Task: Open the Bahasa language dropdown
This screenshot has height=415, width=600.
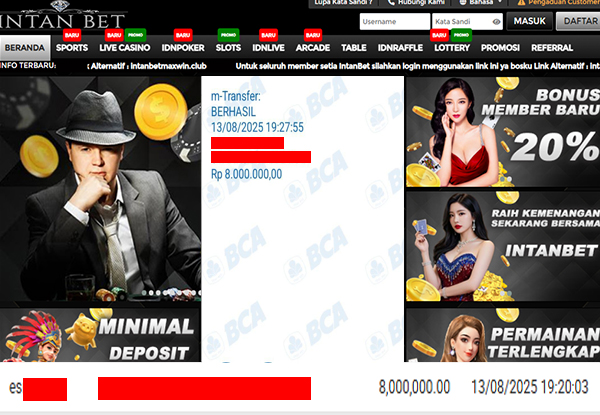Action: (x=481, y=2)
